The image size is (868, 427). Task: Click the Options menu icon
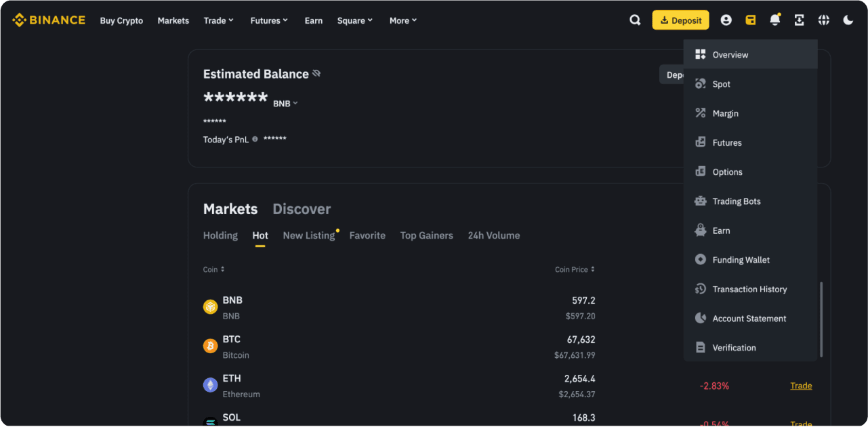point(701,172)
